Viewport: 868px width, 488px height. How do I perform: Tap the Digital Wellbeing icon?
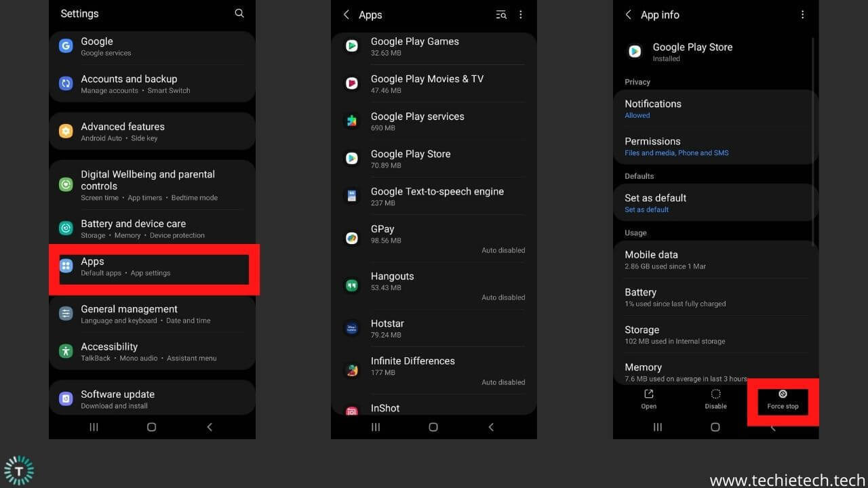tap(66, 184)
